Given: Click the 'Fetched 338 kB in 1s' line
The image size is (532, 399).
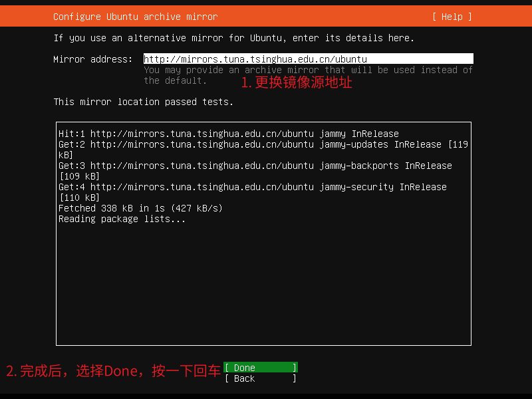Looking at the screenshot, I should (140, 208).
